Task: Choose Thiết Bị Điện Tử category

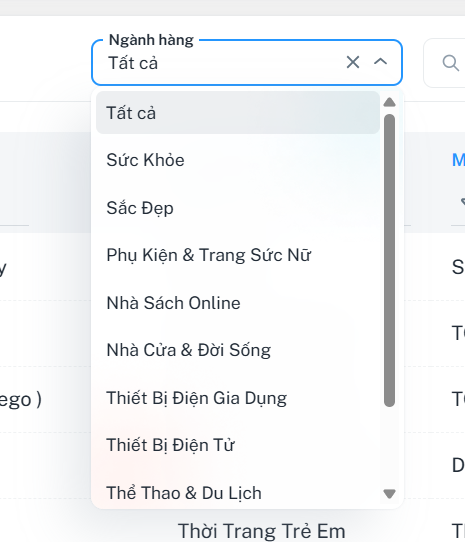Action: click(x=238, y=445)
